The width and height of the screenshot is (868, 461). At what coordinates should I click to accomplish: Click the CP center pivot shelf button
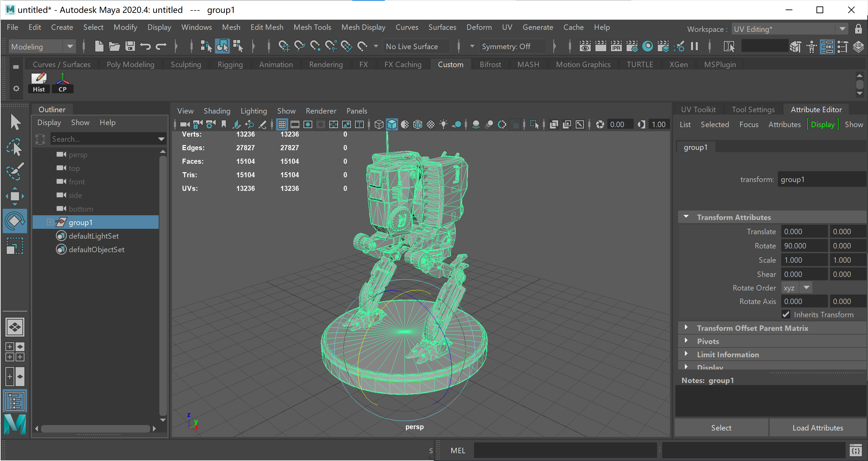click(x=62, y=83)
